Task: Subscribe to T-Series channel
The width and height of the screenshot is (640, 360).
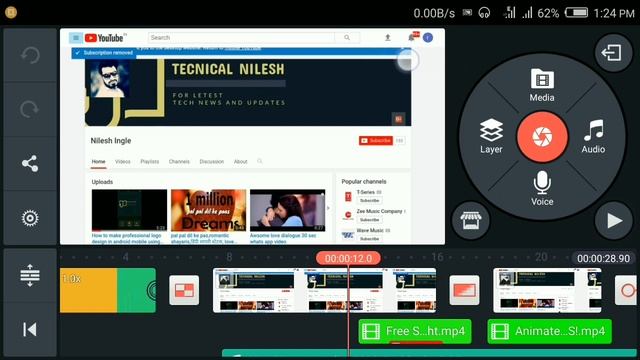Action: [x=369, y=200]
